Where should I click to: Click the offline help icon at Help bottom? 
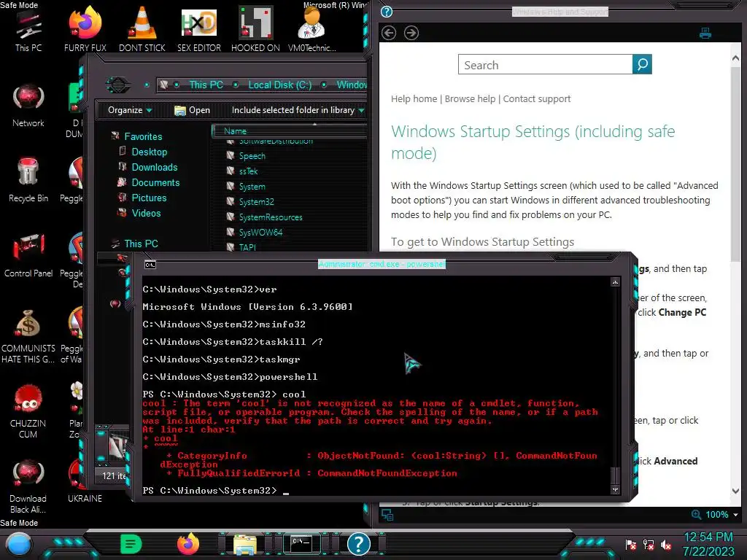tap(387, 515)
